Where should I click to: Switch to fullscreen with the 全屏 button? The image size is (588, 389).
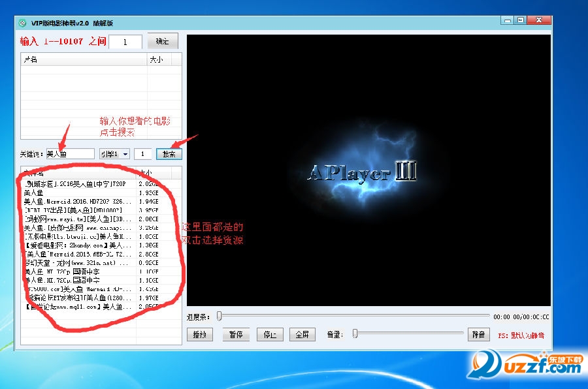click(x=302, y=334)
